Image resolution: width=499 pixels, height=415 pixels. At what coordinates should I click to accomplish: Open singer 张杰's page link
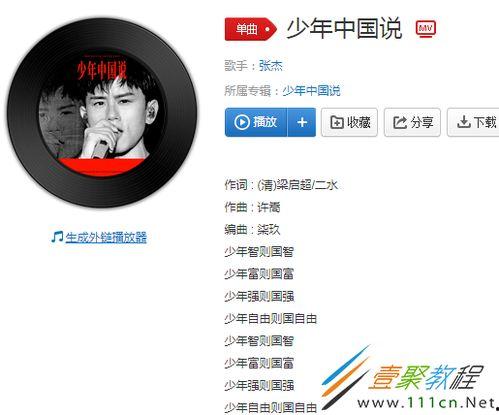click(x=271, y=66)
